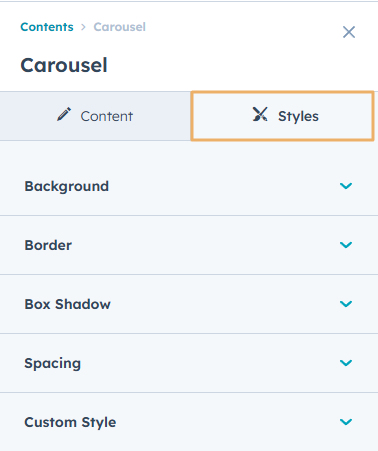
Task: Open the Box Shadow settings label
Action: coord(67,304)
